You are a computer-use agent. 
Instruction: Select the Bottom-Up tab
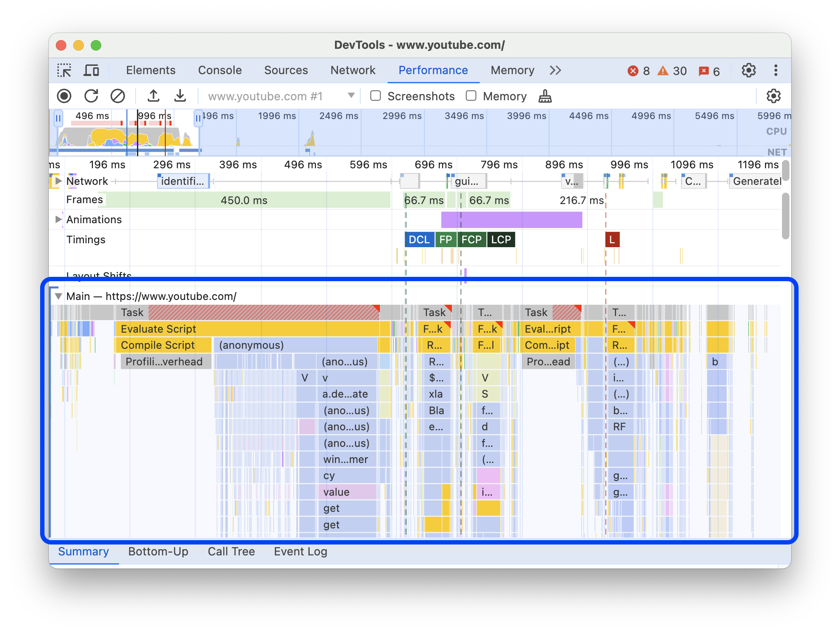click(158, 552)
